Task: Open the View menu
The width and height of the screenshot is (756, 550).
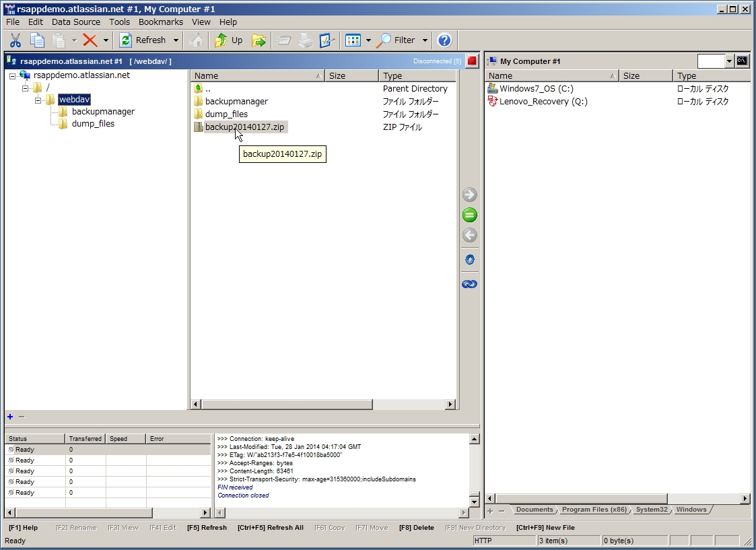Action: click(x=201, y=22)
